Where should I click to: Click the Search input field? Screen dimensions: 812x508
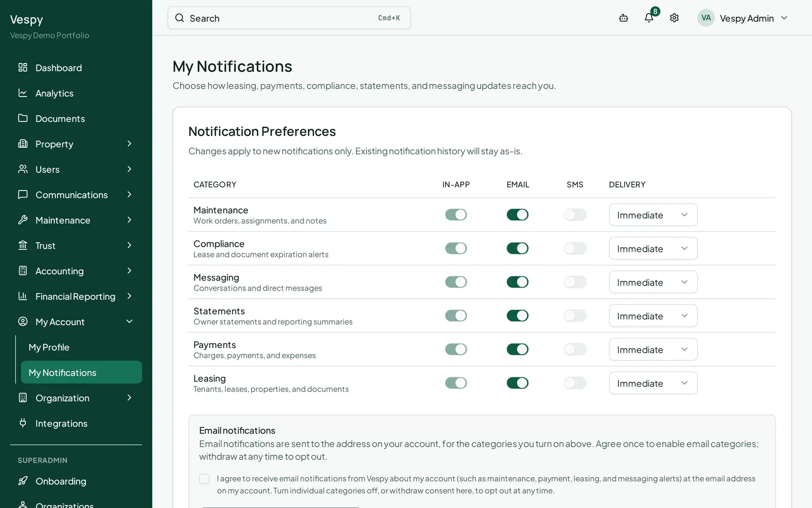tap(289, 18)
